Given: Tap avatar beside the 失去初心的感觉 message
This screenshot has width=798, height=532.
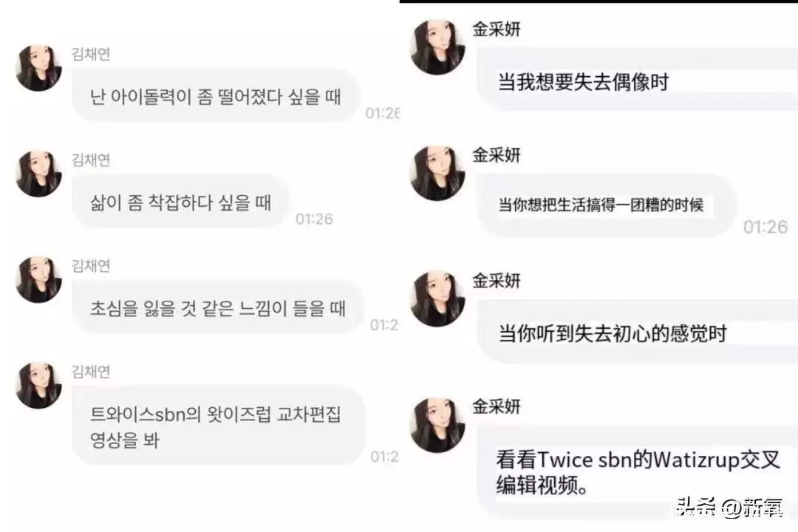Looking at the screenshot, I should (437, 299).
